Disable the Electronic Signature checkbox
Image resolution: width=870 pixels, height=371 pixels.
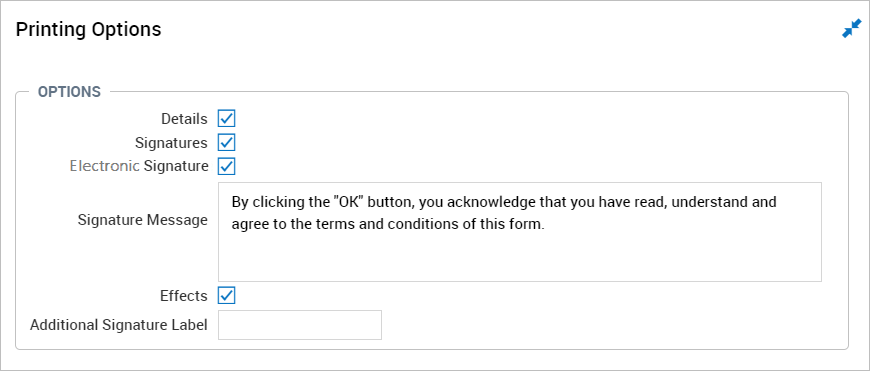pyautogui.click(x=226, y=166)
